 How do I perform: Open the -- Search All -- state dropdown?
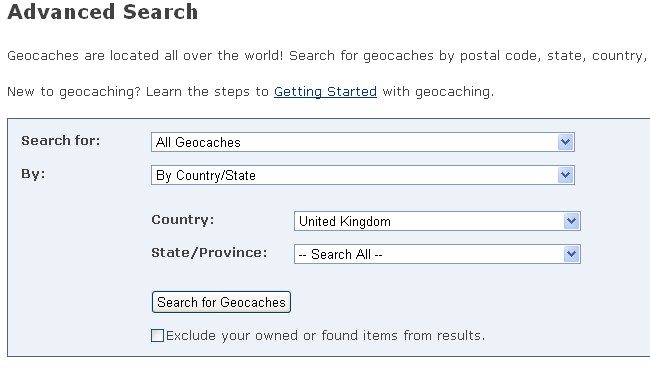pyautogui.click(x=437, y=254)
